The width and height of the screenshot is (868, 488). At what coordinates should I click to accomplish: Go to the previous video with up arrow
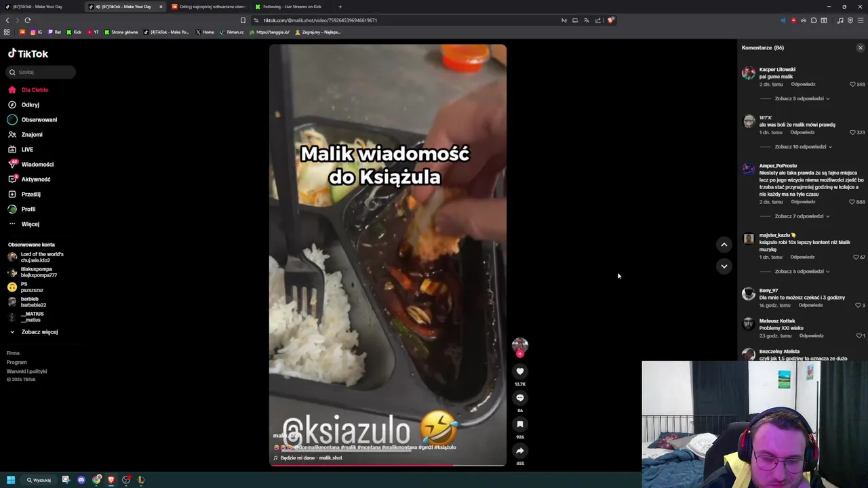click(x=724, y=245)
